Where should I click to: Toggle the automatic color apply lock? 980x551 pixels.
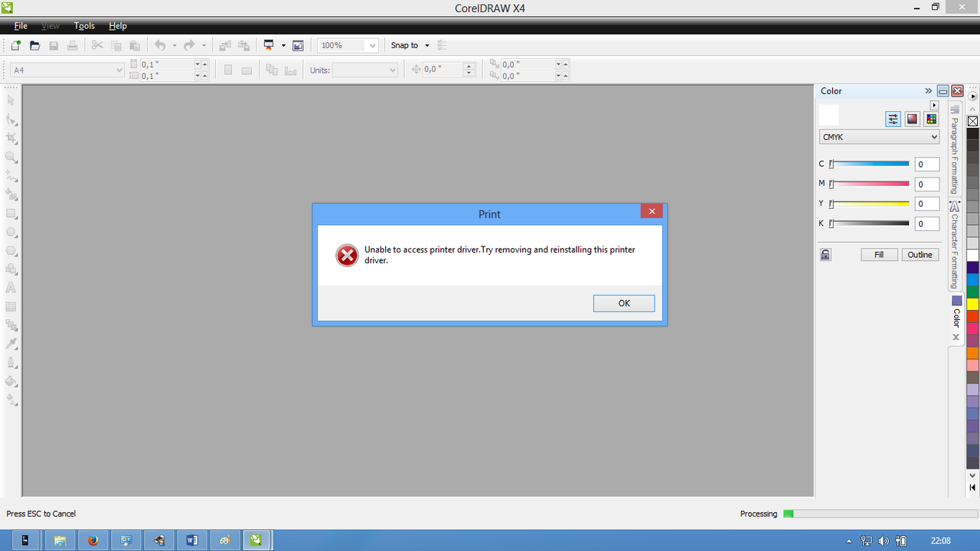tap(825, 255)
